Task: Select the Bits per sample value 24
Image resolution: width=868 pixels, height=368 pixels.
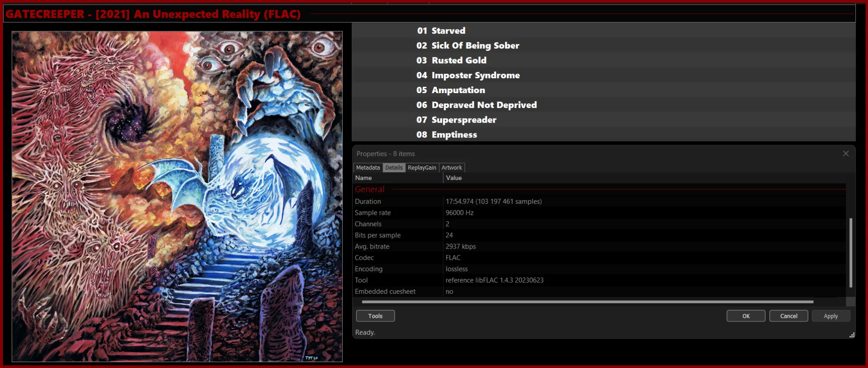Action: [449, 236]
